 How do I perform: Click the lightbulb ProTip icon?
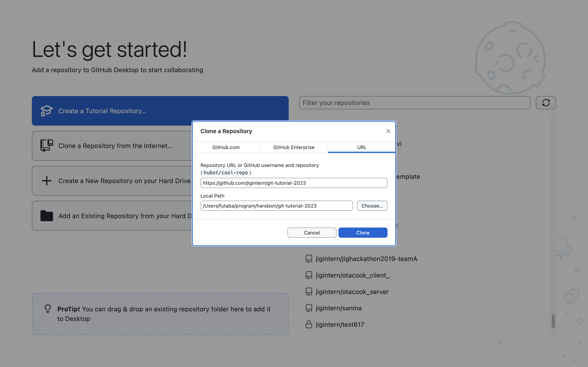[x=48, y=309]
